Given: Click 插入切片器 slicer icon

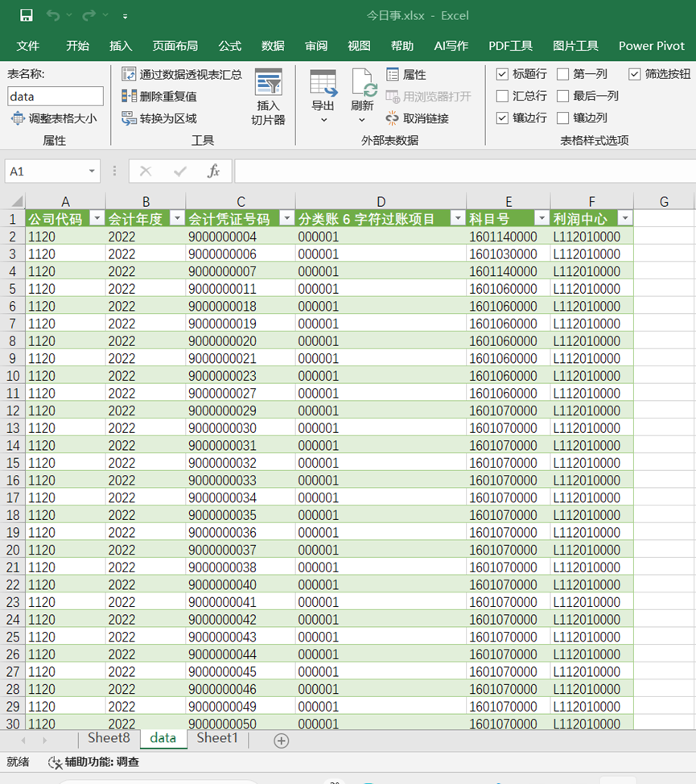Looking at the screenshot, I should pyautogui.click(x=268, y=82).
